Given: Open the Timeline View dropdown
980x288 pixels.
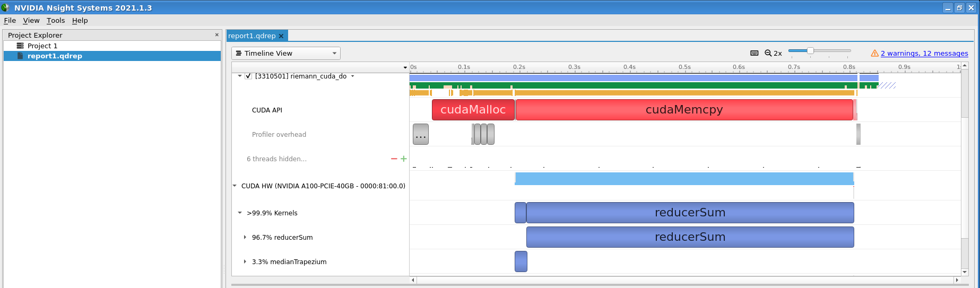Looking at the screenshot, I should click(285, 53).
